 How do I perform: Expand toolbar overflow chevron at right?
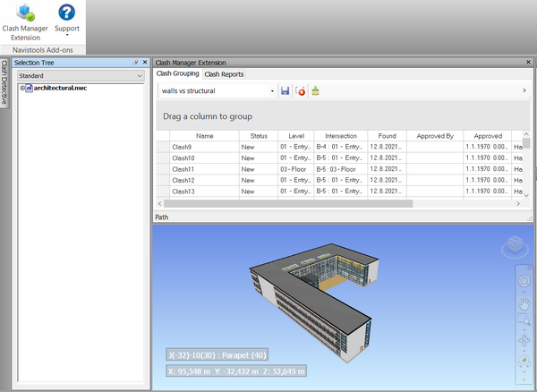(x=524, y=90)
